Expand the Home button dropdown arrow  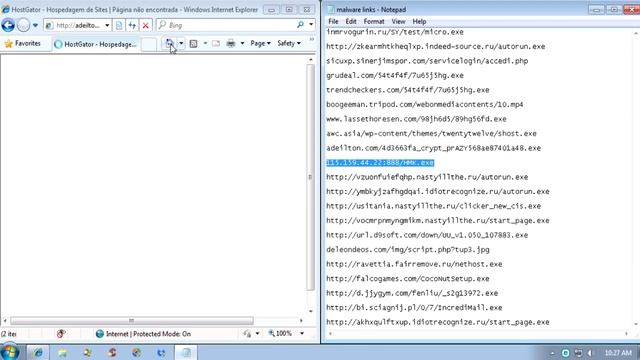click(181, 43)
